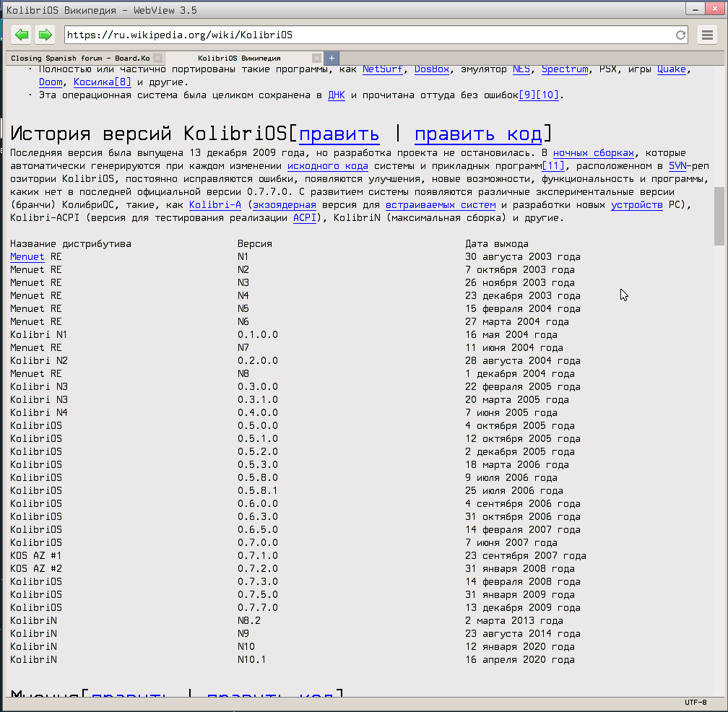Viewport: 728px width, 712px height.
Task: Switch to the Closing Spanish forum tab
Action: 79,58
